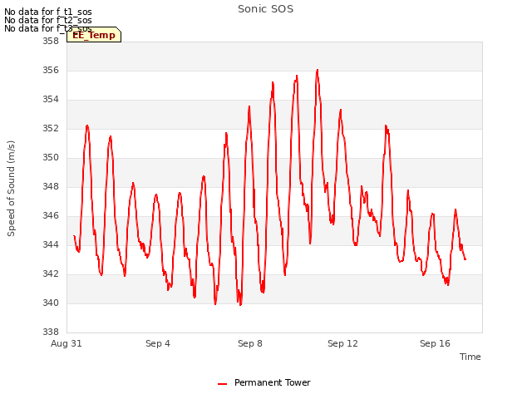This screenshot has width=532, height=399.
Task: Click the 358 y-axis tick label
Action: (x=51, y=41)
